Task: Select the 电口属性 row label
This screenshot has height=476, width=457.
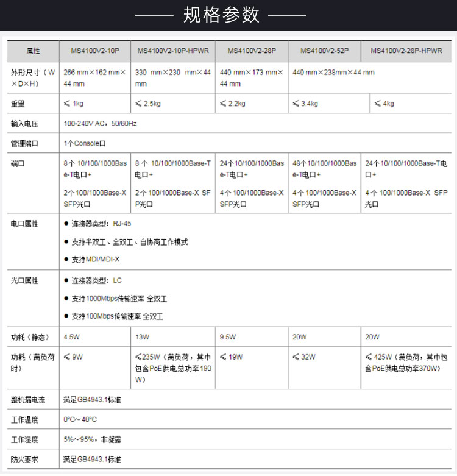Action: pos(24,224)
